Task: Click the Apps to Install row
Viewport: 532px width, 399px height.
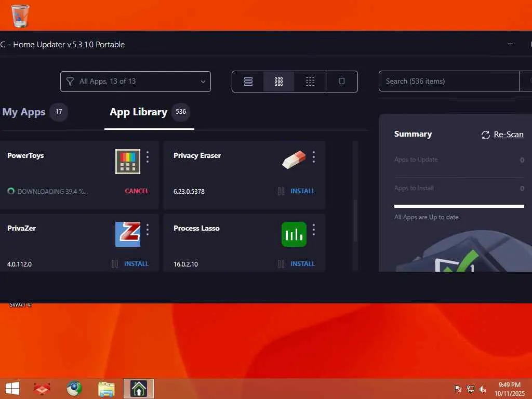Action: (459, 188)
